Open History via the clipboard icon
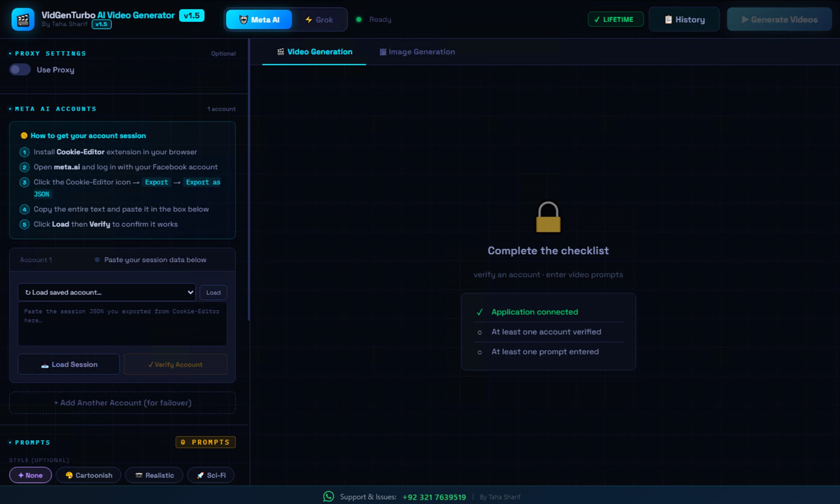Viewport: 840px width, 504px height. click(668, 19)
